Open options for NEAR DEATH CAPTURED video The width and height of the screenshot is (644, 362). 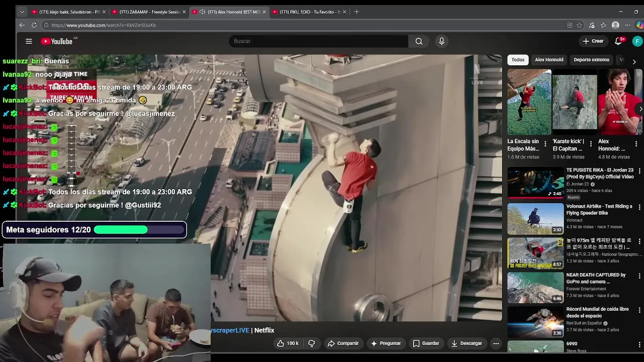pos(639,276)
